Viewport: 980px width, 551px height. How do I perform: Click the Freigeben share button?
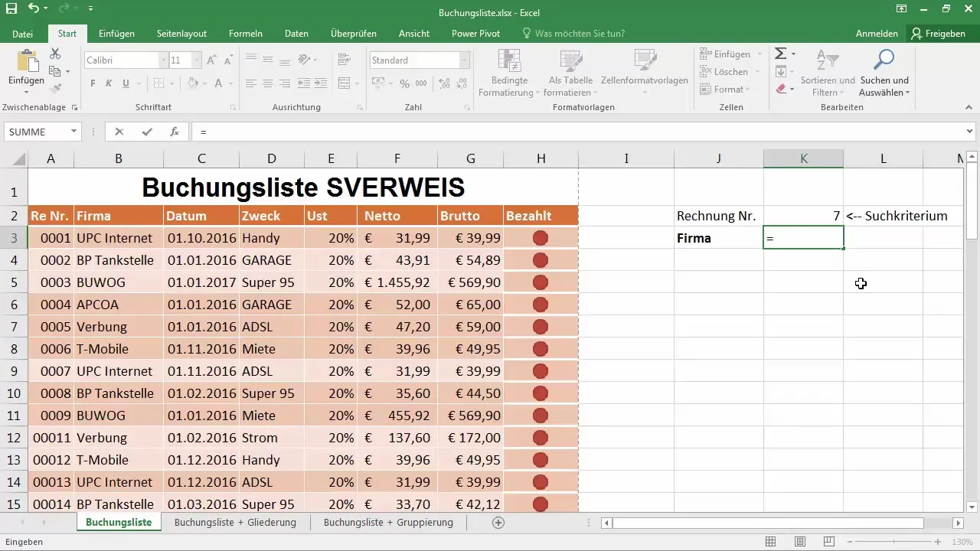pyautogui.click(x=939, y=34)
